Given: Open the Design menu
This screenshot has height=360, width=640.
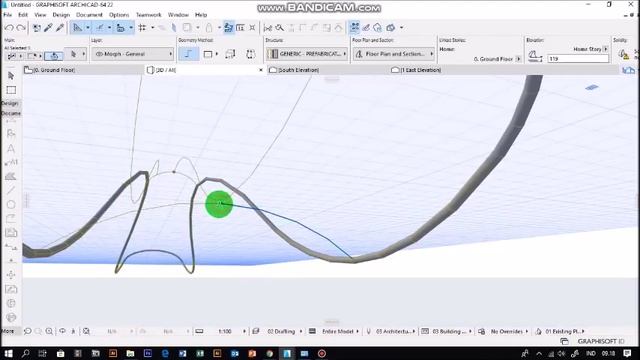Looking at the screenshot, I should click(61, 15).
